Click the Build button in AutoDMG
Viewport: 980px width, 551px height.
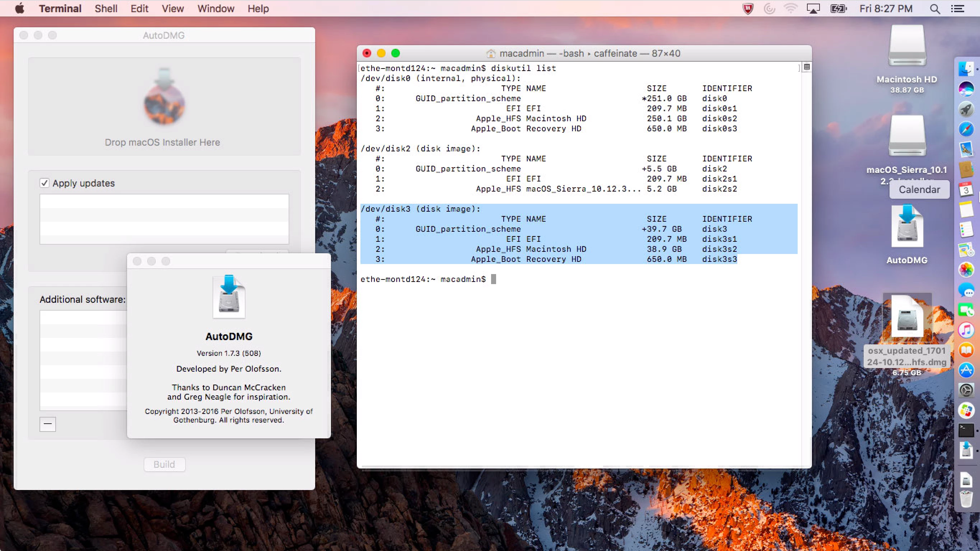tap(164, 464)
